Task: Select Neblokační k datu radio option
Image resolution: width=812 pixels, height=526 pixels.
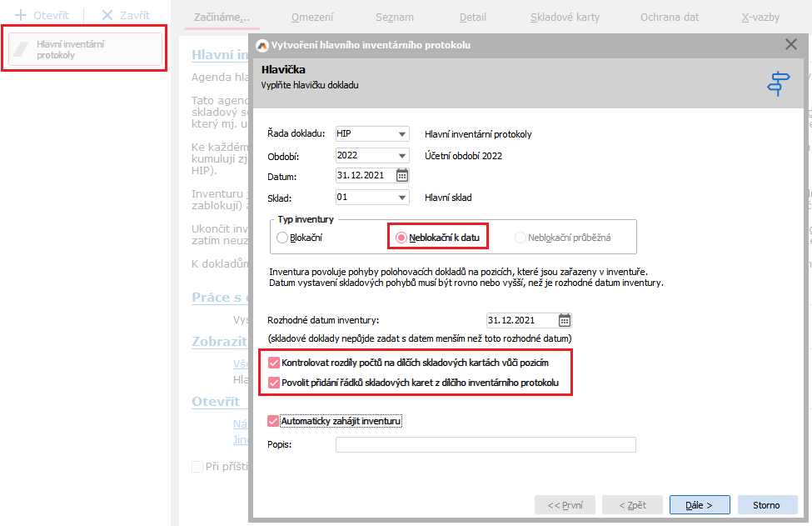Action: tap(401, 238)
